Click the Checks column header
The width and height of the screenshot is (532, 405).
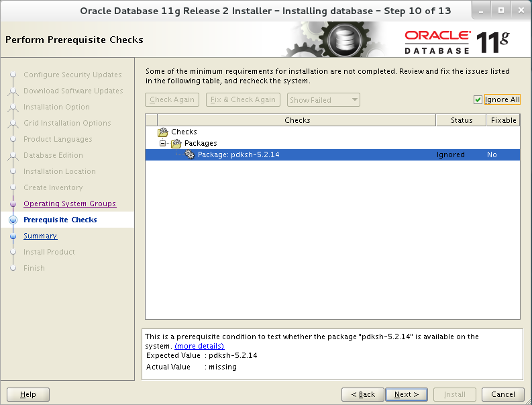click(297, 120)
